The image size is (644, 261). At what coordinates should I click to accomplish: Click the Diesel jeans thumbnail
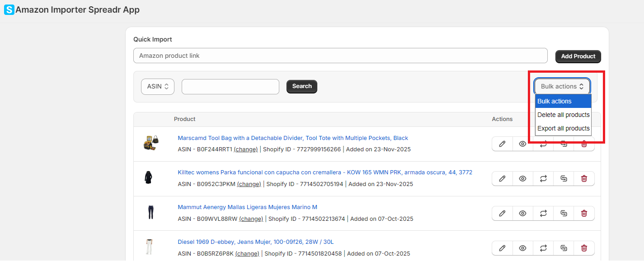click(149, 247)
